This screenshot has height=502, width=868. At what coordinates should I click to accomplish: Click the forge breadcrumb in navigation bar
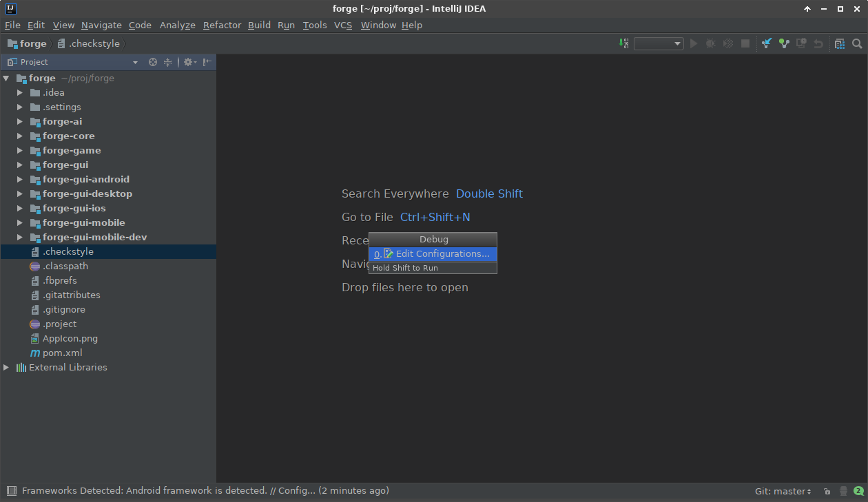coord(33,43)
